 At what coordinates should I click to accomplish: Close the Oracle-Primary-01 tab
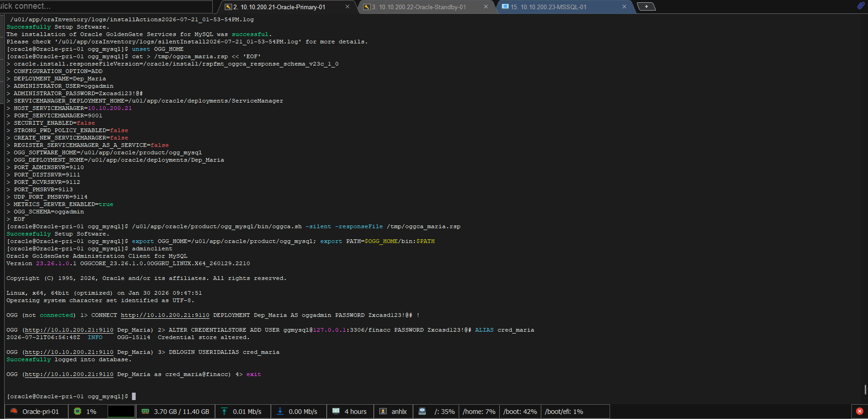pos(347,7)
